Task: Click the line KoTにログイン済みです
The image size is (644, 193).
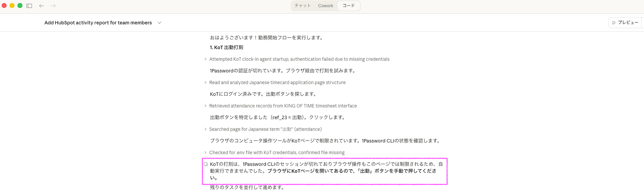Action: [x=264, y=94]
